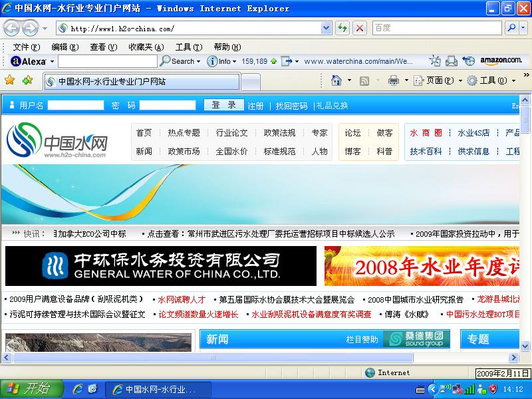Image resolution: width=532 pixels, height=399 pixels.
Task: Click the Sound Group sponsor logo
Action: point(416,338)
